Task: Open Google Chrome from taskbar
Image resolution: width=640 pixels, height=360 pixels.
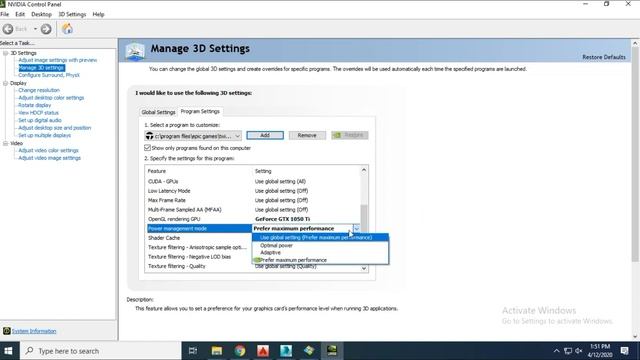Action: (240, 351)
